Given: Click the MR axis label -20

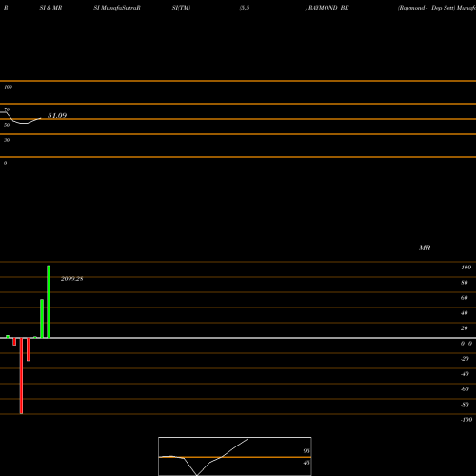Looking at the screenshot, I should click(465, 359).
